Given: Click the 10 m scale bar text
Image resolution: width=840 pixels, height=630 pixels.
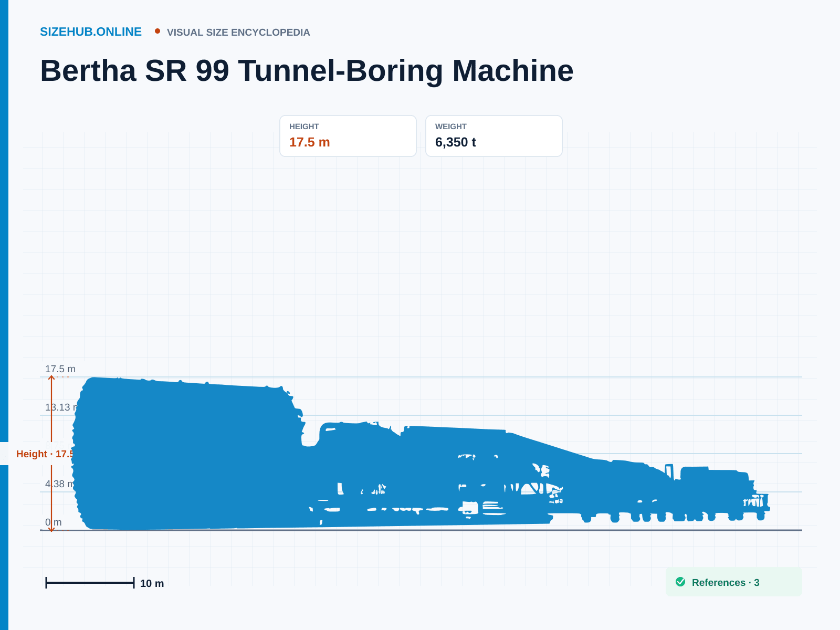Looking at the screenshot, I should 152,583.
